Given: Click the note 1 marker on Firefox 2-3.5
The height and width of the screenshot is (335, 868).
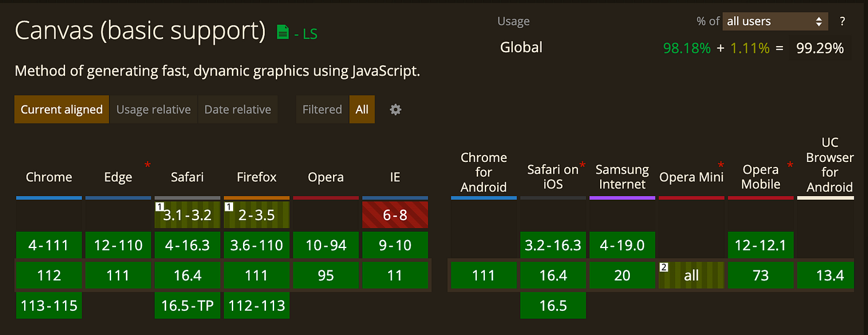Looking at the screenshot, I should click(228, 207).
